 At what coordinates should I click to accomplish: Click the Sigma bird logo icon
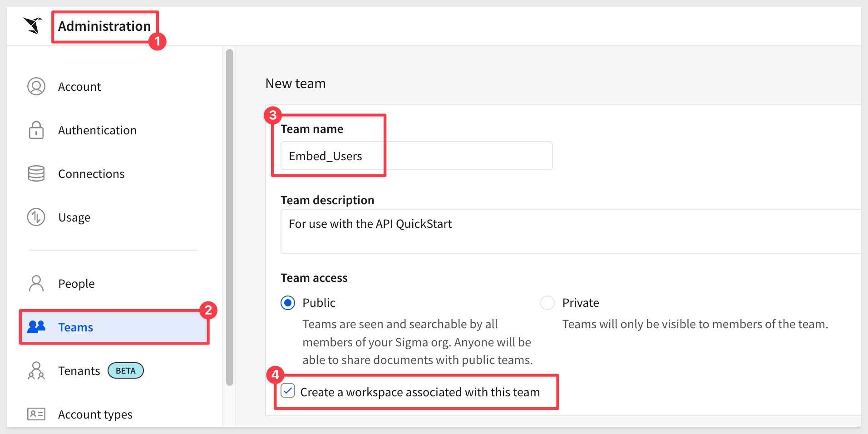point(33,25)
